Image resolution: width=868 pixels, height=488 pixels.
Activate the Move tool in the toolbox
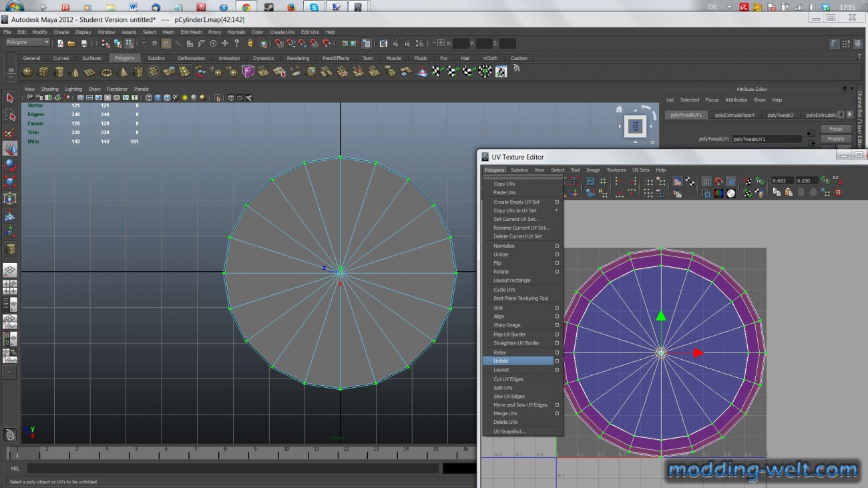click(10, 148)
